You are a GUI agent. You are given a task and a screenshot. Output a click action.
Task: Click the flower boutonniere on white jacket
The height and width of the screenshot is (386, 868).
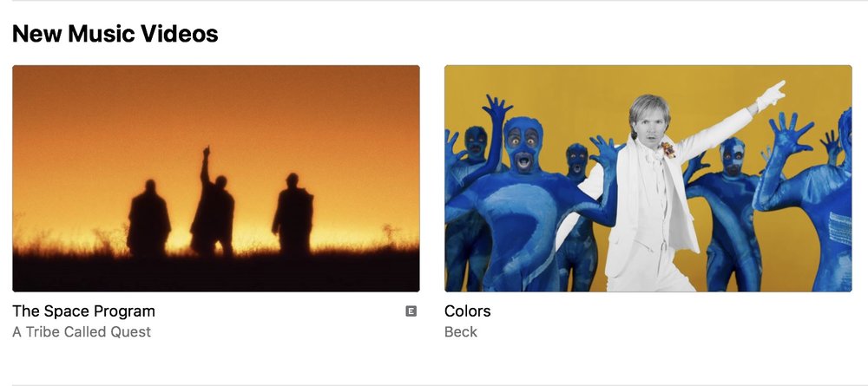click(x=668, y=149)
